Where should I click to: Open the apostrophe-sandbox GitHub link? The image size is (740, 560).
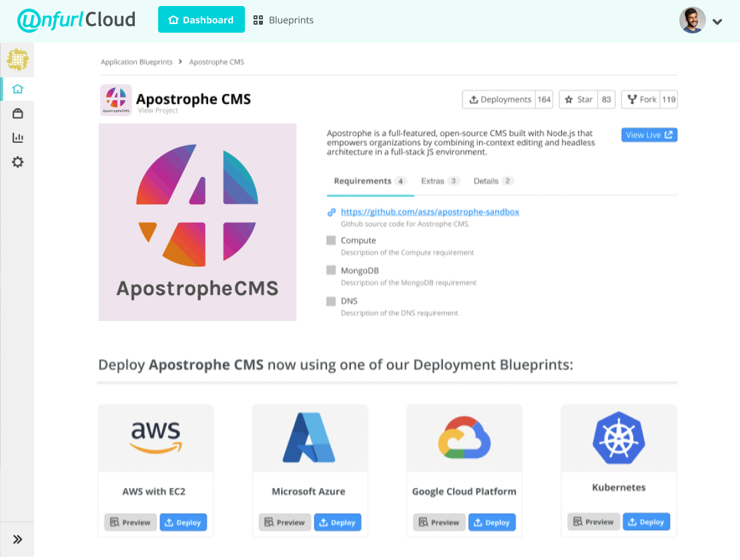click(x=430, y=212)
